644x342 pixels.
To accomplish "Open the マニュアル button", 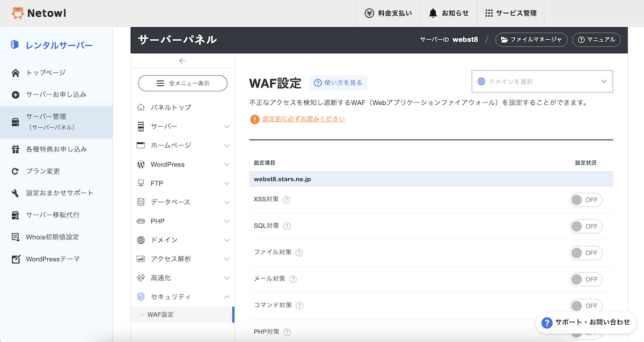I will click(597, 40).
